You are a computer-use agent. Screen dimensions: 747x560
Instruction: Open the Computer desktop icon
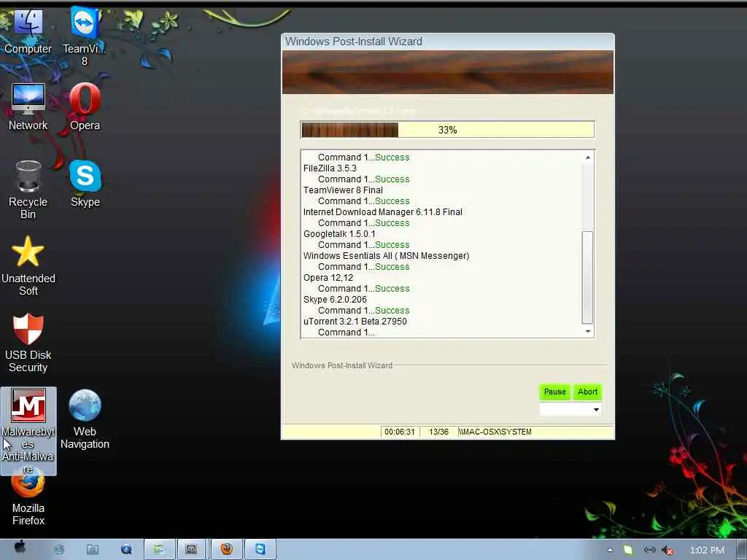pos(28,31)
